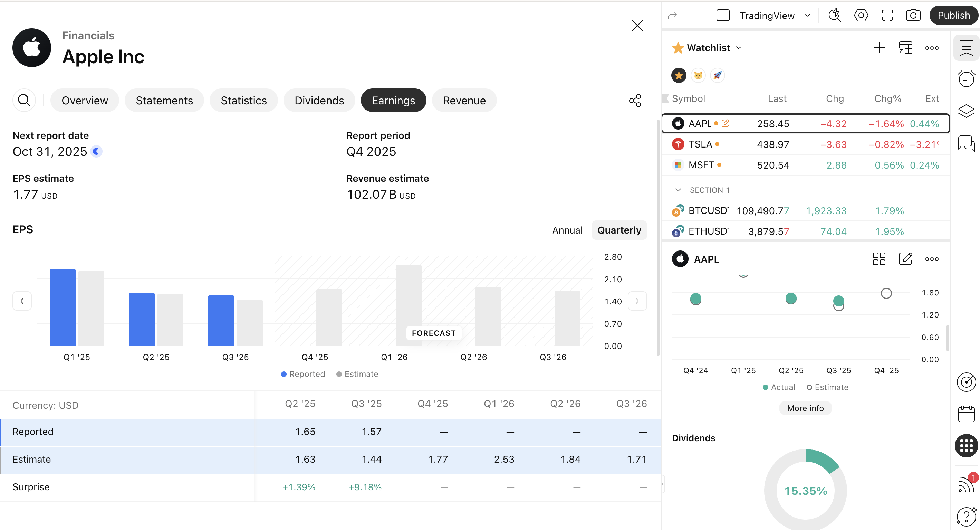Click the share icon in Financials panel

635,101
